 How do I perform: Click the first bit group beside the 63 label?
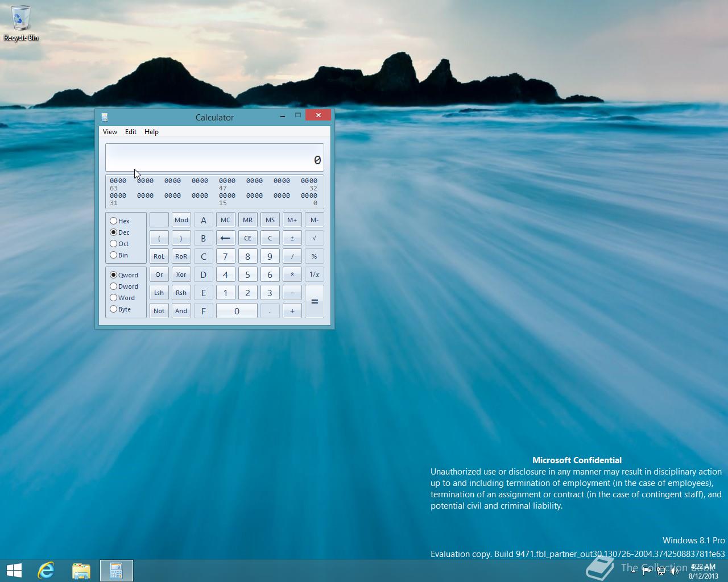coord(118,181)
